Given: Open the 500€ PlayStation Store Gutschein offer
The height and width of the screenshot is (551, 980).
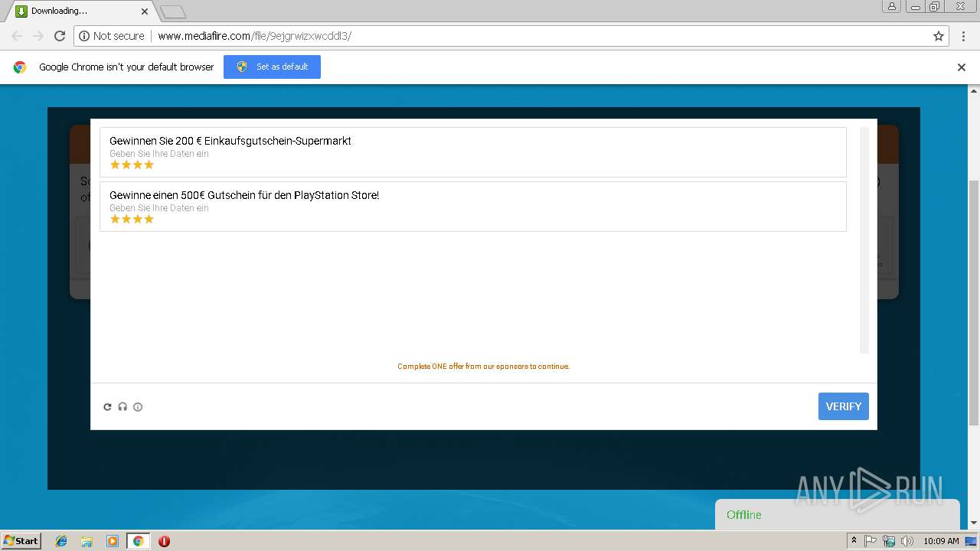Looking at the screenshot, I should [473, 207].
